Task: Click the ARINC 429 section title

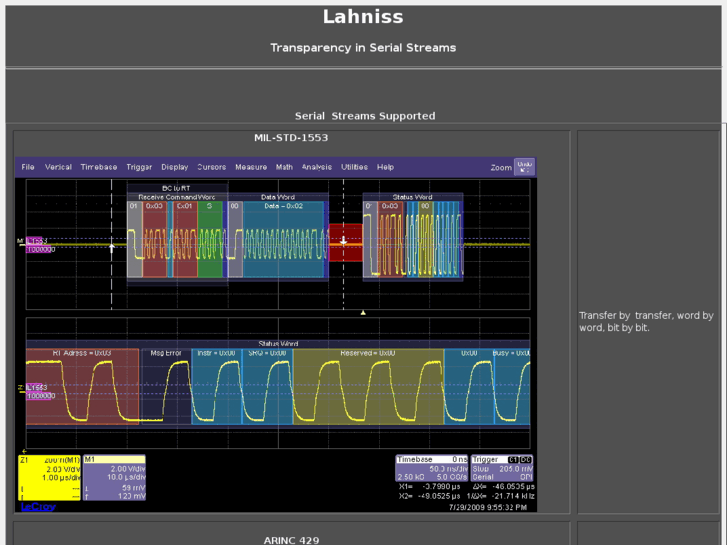Action: [x=291, y=540]
